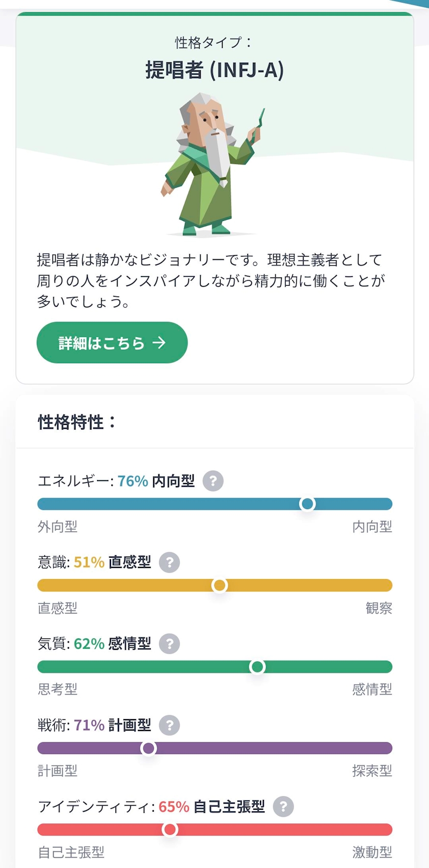This screenshot has height=868, width=429.
Task: Open help icon for アイデンティティ 自己主張型
Action: pos(283,807)
